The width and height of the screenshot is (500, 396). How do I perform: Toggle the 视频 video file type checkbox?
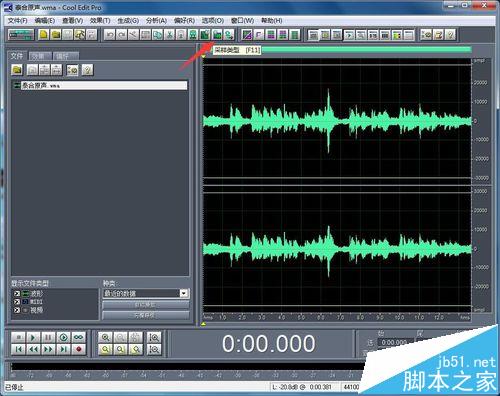click(17, 310)
